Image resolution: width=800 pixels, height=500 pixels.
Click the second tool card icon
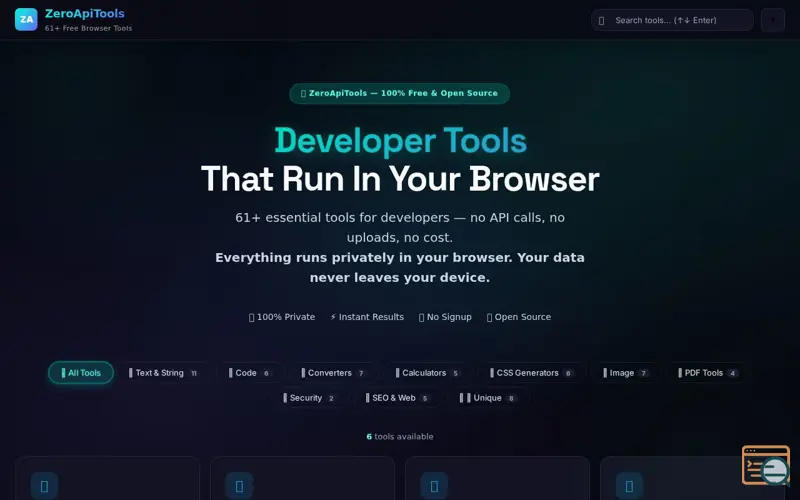coord(239,486)
